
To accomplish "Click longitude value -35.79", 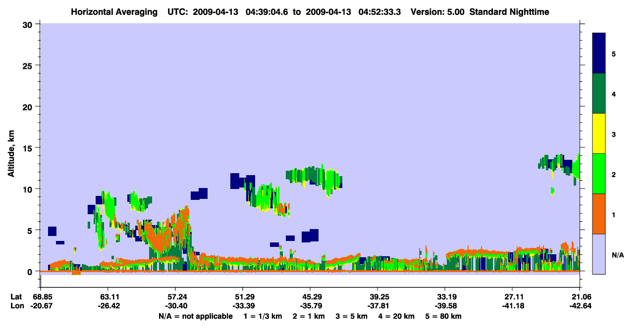I will pos(310,306).
